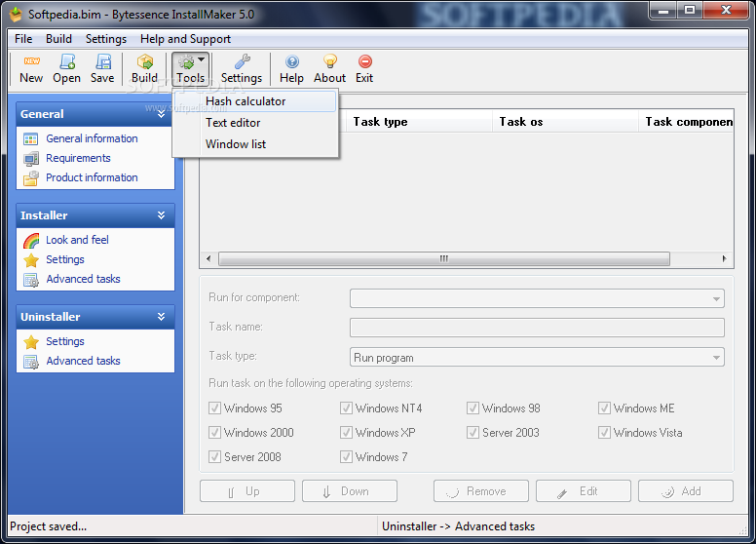Viewport: 756px width, 544px height.
Task: Click the Save toolbar icon
Action: pos(102,61)
